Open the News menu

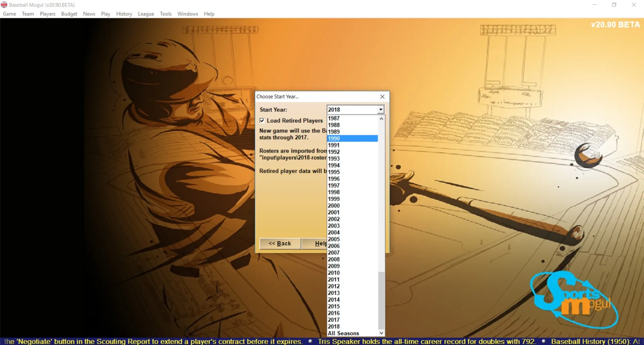tap(89, 14)
